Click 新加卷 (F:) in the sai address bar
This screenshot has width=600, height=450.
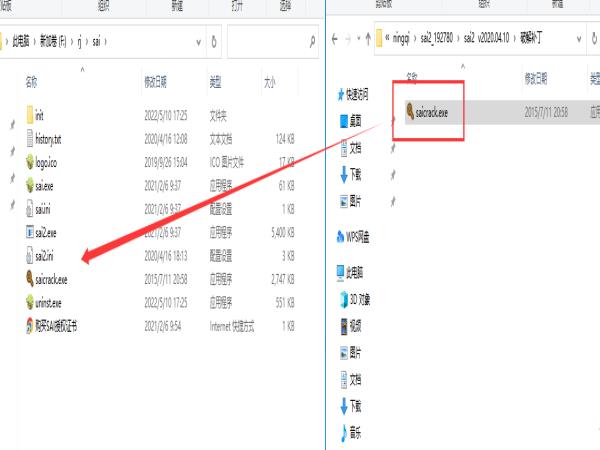tap(53, 41)
